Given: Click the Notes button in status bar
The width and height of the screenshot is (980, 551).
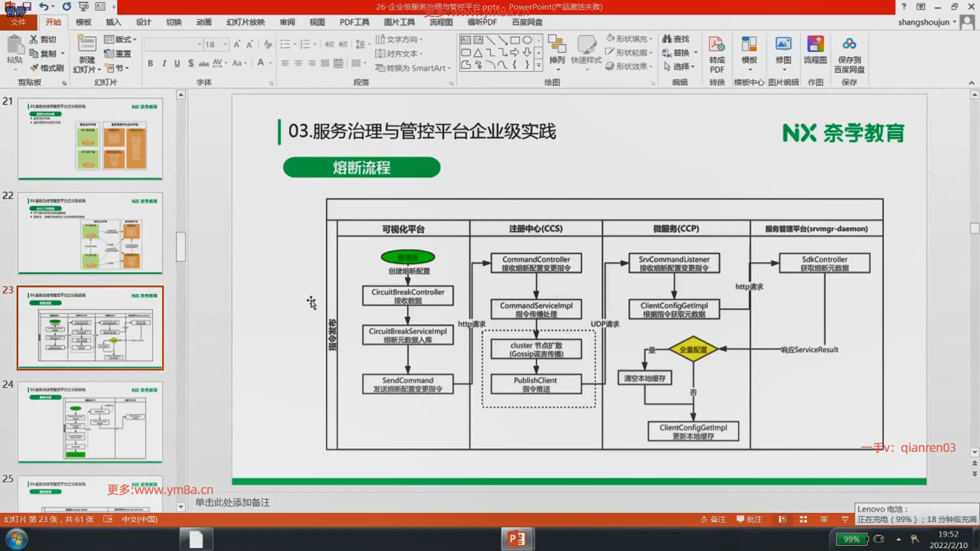Looking at the screenshot, I should coord(713,519).
